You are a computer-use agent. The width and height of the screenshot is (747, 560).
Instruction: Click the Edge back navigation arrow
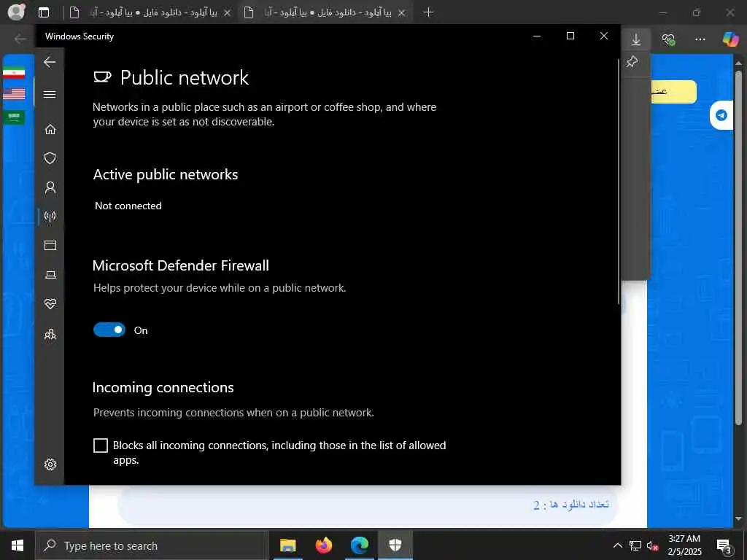tap(20, 39)
